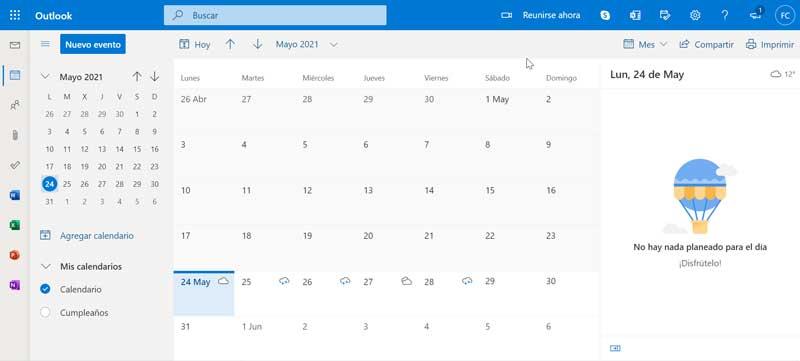Select 1 Jun cell in month grid
The height and width of the screenshot is (361, 800).
pos(266,337)
